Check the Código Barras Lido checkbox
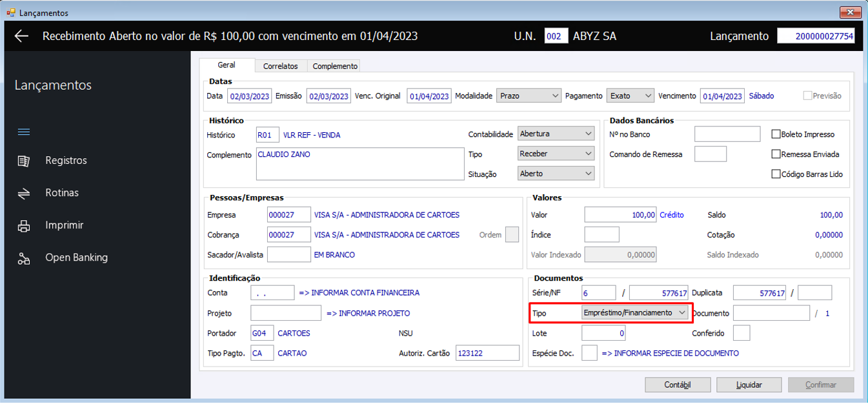 776,174
